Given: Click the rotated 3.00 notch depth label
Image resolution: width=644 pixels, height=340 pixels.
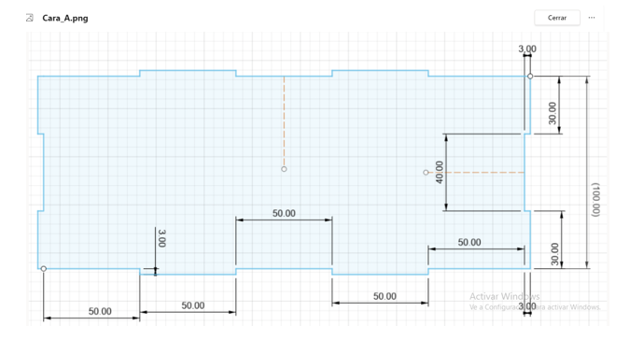Looking at the screenshot, I should [x=161, y=238].
